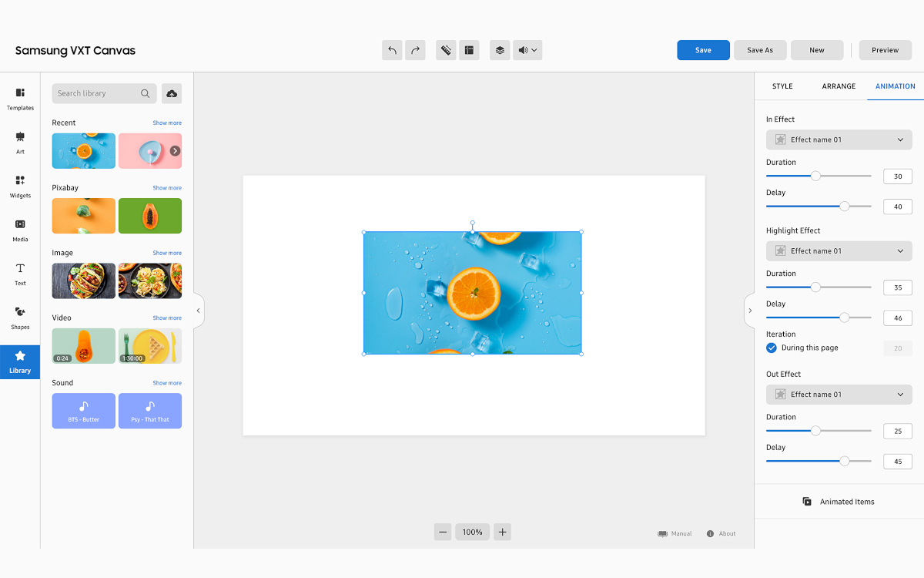
Task: Open the sound volume dropdown
Action: click(527, 50)
